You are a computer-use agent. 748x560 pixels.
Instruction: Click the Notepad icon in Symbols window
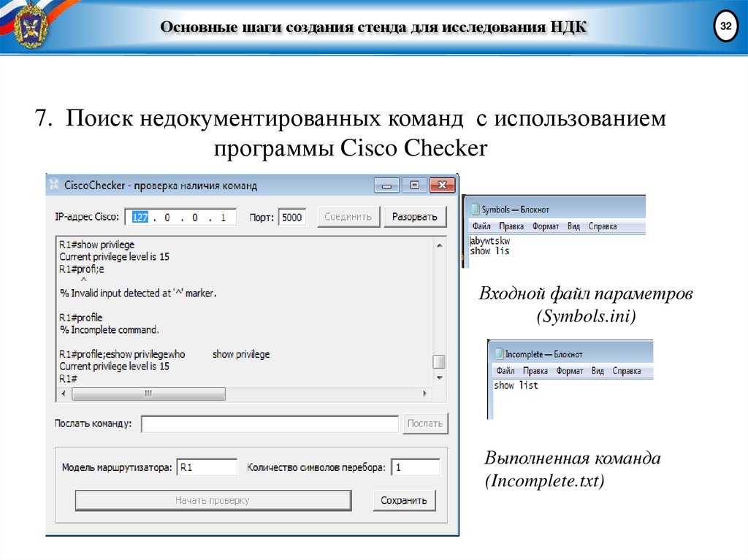[x=474, y=208]
